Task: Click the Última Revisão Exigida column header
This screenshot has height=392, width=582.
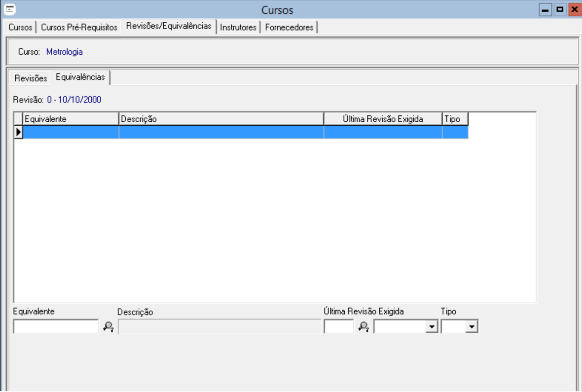Action: coord(383,119)
